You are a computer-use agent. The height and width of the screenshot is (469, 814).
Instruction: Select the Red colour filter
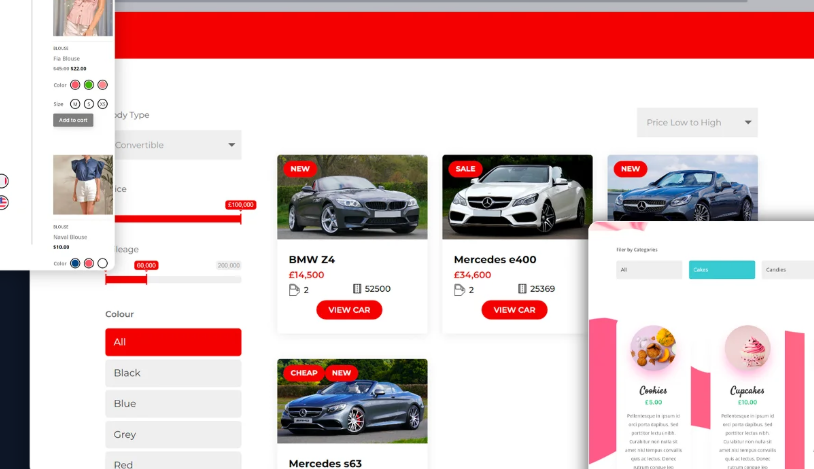point(173,461)
